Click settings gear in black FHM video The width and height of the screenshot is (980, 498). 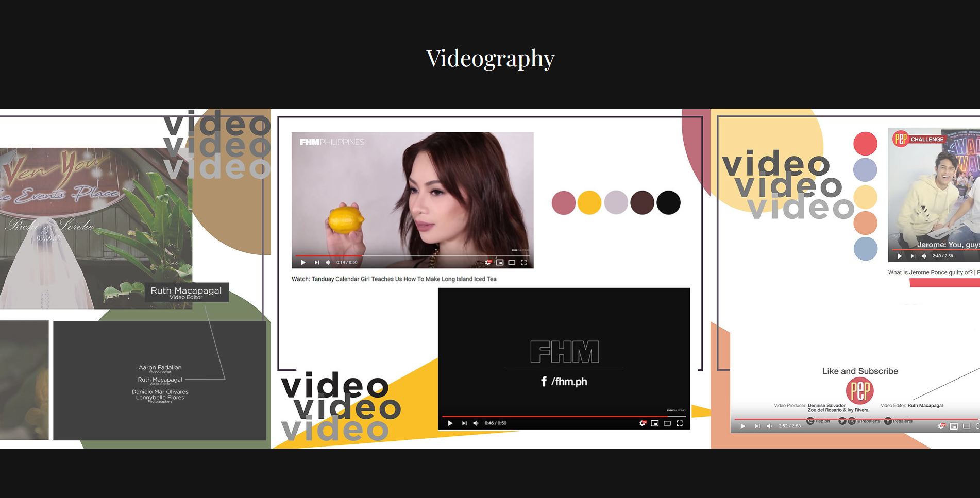pyautogui.click(x=642, y=423)
